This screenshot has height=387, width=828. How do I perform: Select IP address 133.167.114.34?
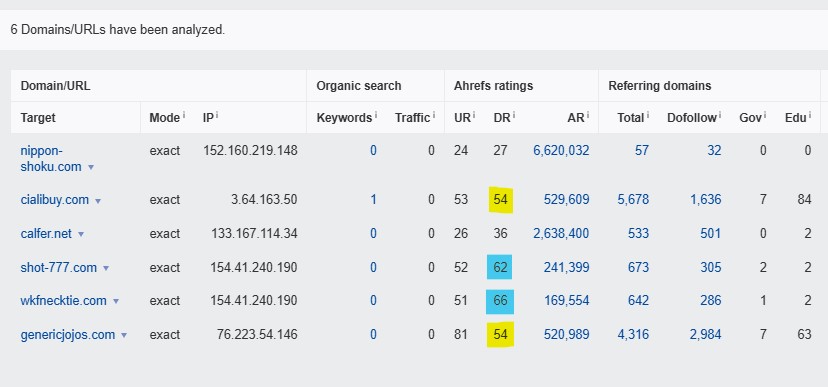point(255,233)
